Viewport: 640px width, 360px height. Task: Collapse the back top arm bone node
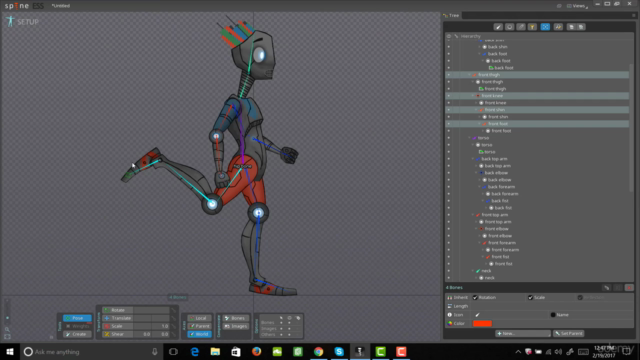coord(473,159)
